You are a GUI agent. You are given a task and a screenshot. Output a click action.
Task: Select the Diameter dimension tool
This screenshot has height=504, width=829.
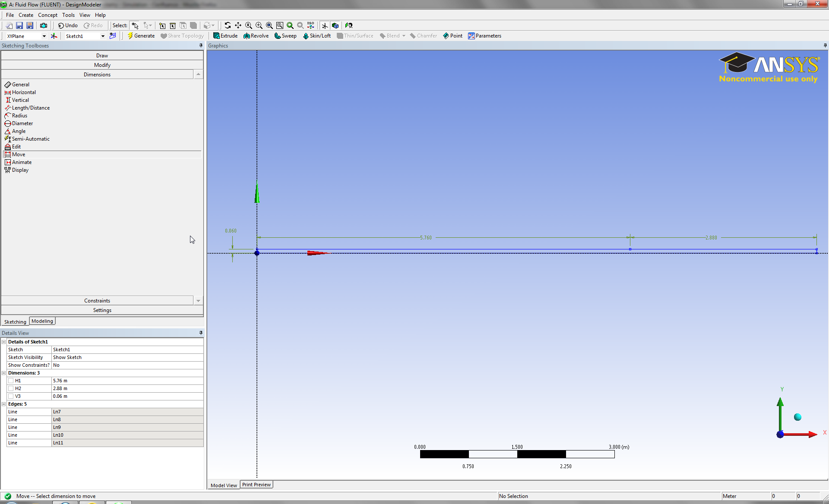(x=19, y=123)
